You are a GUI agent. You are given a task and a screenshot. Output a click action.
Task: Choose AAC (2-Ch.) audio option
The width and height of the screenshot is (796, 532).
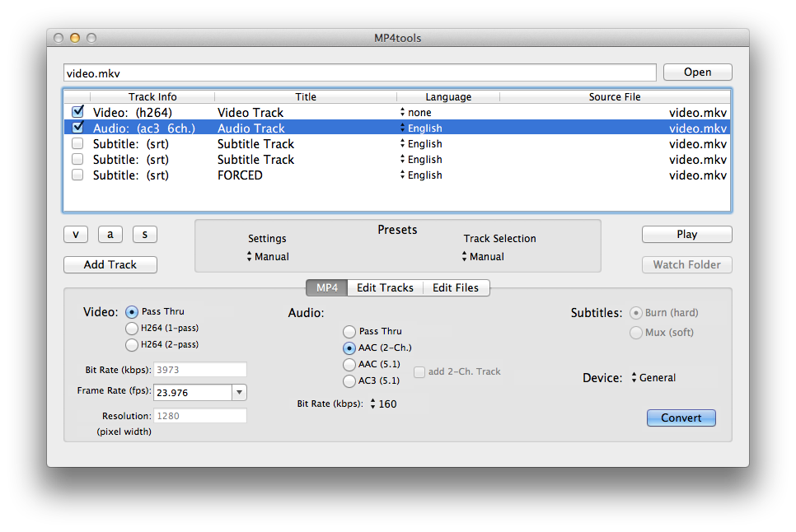click(349, 348)
